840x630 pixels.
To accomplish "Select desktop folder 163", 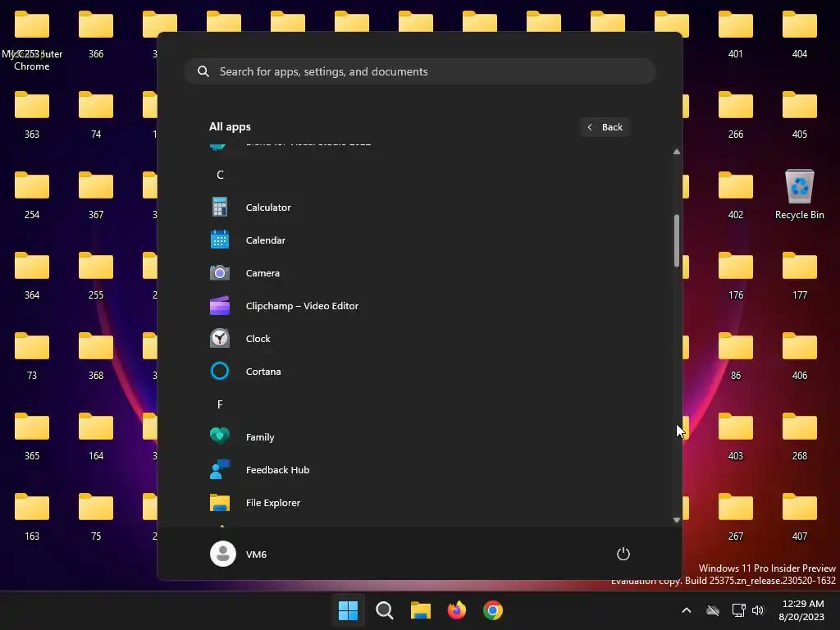I will [x=32, y=516].
